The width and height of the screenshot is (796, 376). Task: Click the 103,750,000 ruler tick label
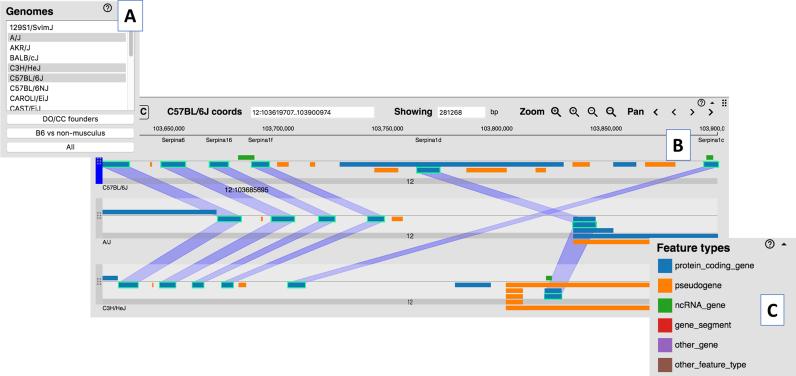(x=387, y=129)
